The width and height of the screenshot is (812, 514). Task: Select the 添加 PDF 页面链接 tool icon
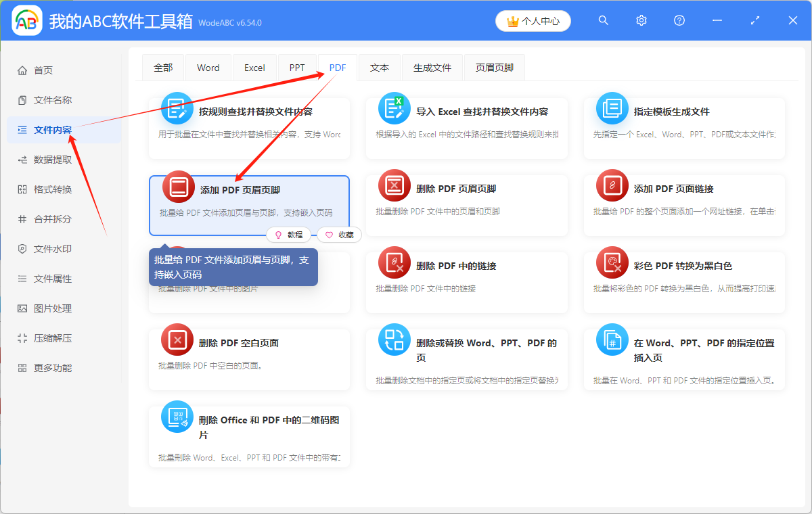coord(612,185)
